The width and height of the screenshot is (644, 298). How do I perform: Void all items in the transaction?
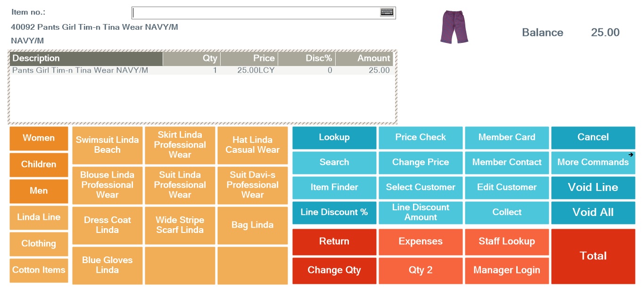[593, 212]
